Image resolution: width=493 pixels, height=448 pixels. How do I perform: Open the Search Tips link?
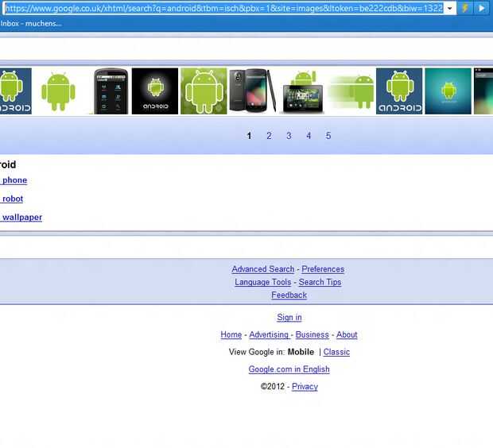pyautogui.click(x=320, y=282)
